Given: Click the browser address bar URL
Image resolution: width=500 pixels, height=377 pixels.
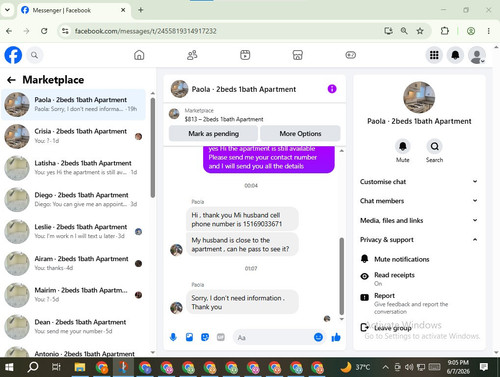Looking at the screenshot, I should 146,31.
